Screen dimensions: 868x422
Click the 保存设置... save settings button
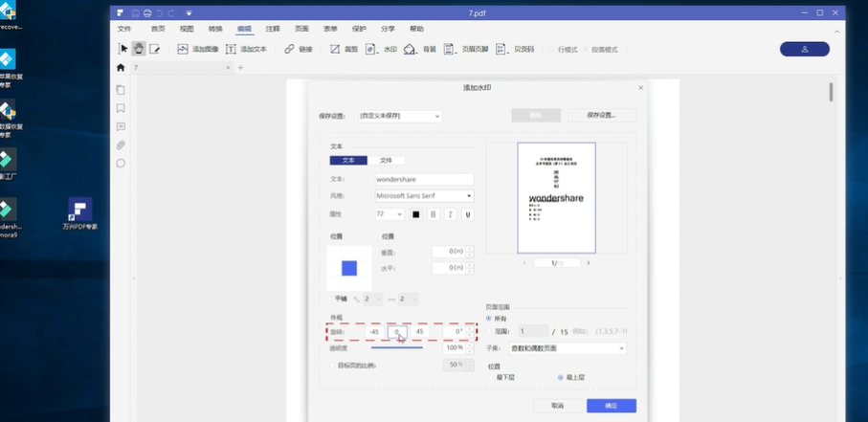602,115
